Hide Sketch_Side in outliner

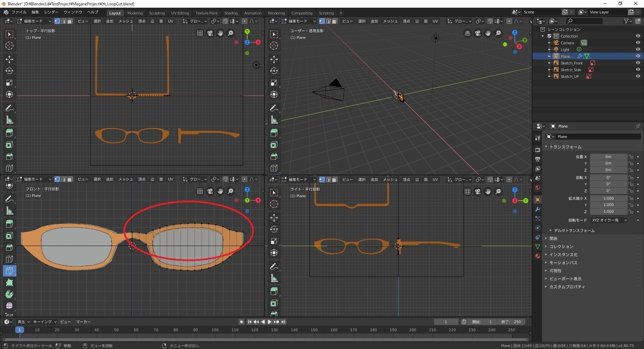[x=638, y=70]
